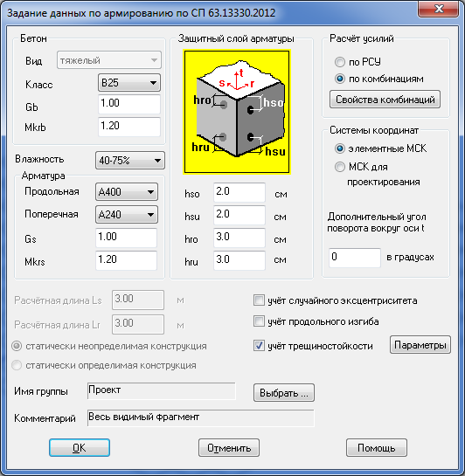This screenshot has height=476, width=465.
Task: Enable 'учёт случайного эксцентриситета' checkbox
Action: pos(259,300)
